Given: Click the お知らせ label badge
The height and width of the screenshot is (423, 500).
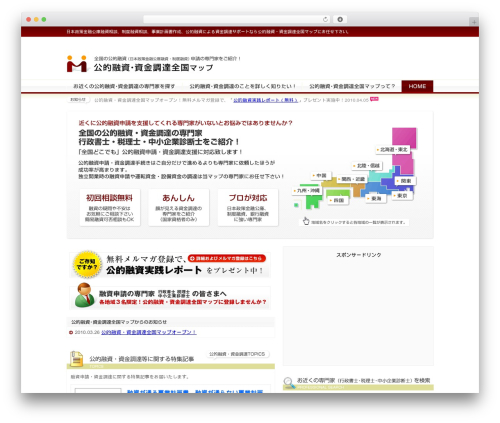Looking at the screenshot, I should click(x=78, y=100).
